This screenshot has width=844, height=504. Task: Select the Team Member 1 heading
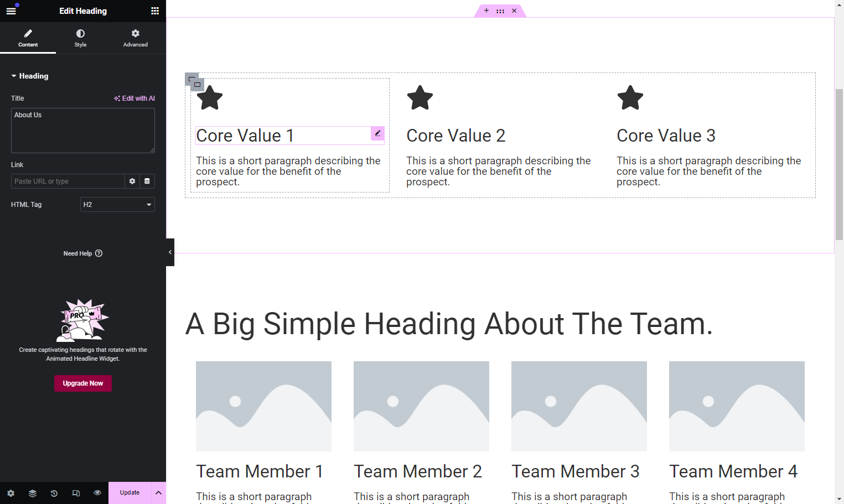click(260, 471)
